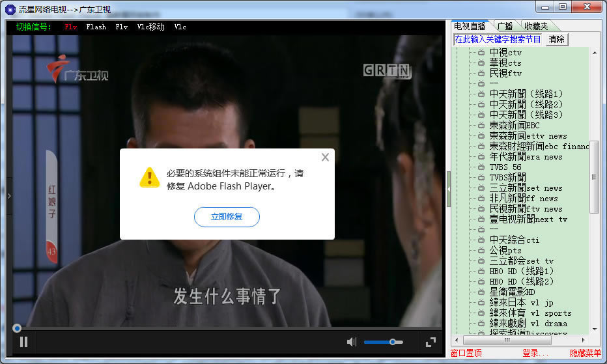Click the app icon in title bar
This screenshot has height=364, width=607.
[10, 9]
